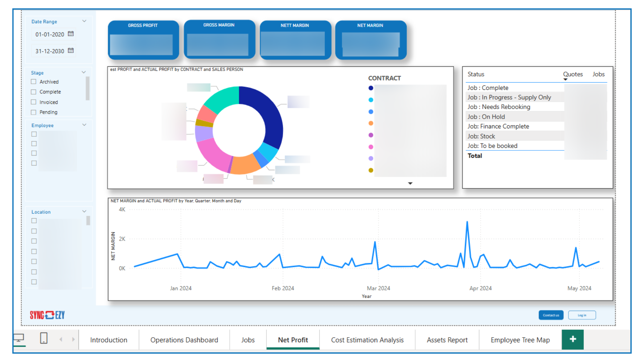Click the SyncEzy logo
644x362 pixels.
(x=47, y=315)
